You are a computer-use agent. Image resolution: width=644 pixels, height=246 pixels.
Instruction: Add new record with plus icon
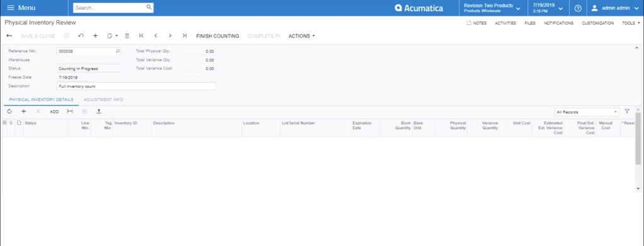pyautogui.click(x=96, y=36)
